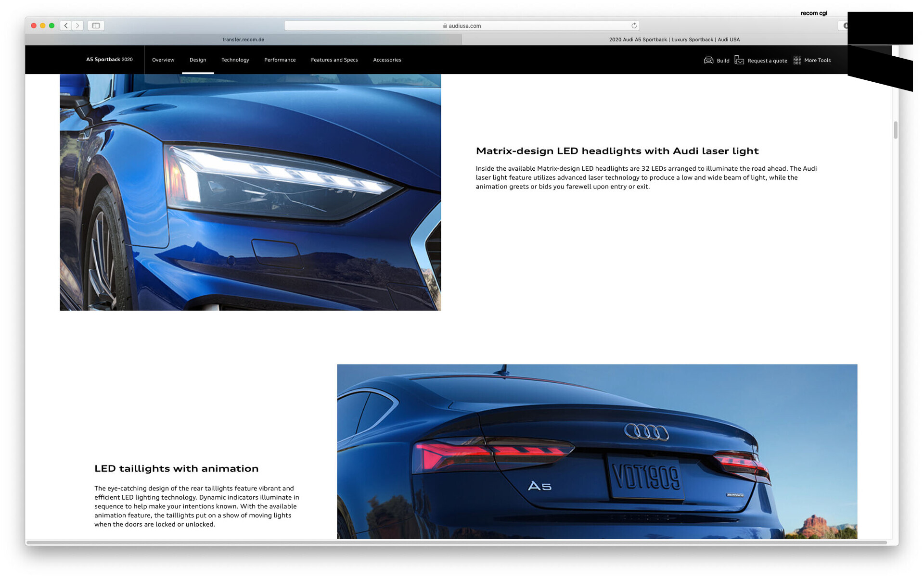This screenshot has height=579, width=924.
Task: Go to the Technology section
Action: pyautogui.click(x=235, y=60)
